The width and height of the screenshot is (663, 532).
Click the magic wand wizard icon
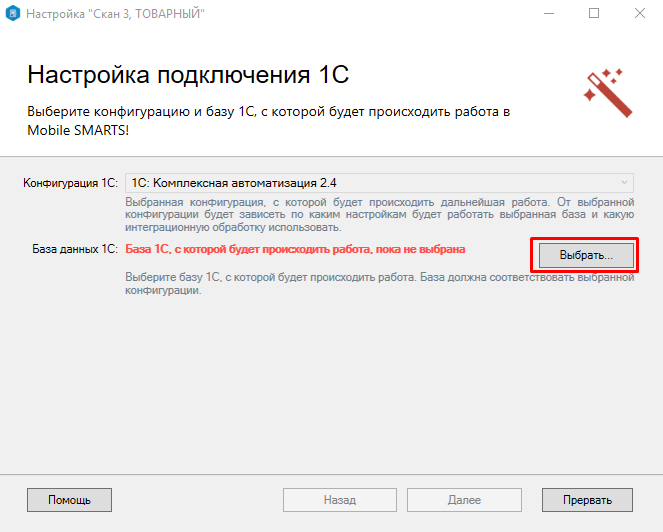click(608, 93)
